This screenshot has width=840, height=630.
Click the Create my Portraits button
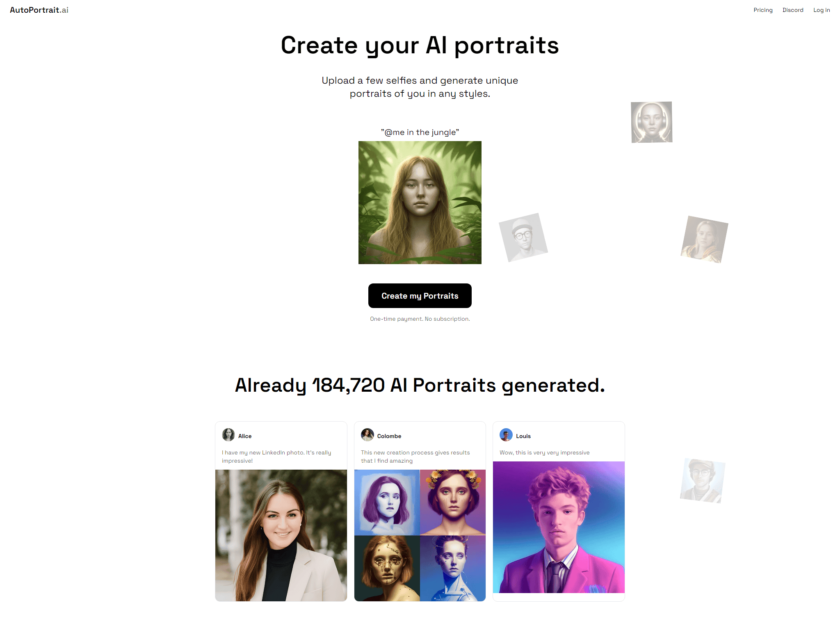pyautogui.click(x=420, y=296)
